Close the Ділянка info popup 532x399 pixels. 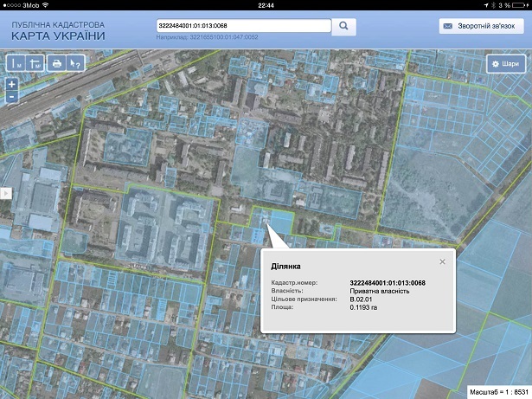point(442,261)
